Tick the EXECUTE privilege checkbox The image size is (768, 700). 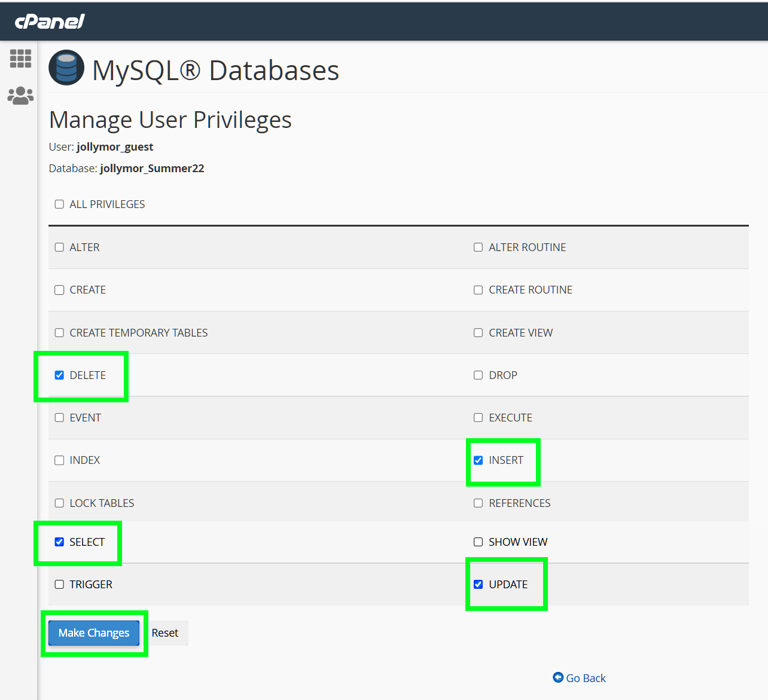[479, 418]
